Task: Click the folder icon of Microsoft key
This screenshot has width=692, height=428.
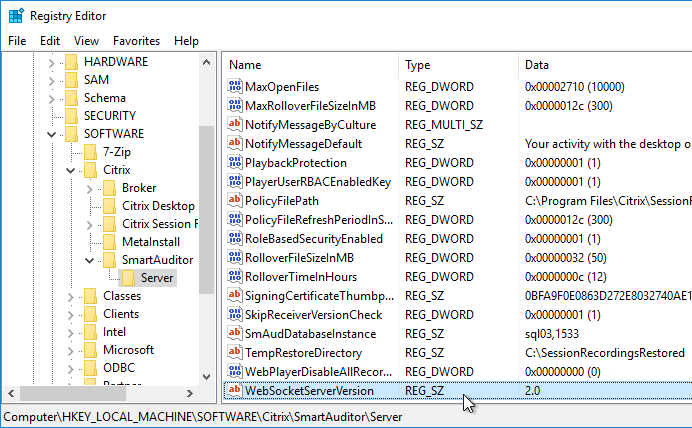Action: [90, 350]
